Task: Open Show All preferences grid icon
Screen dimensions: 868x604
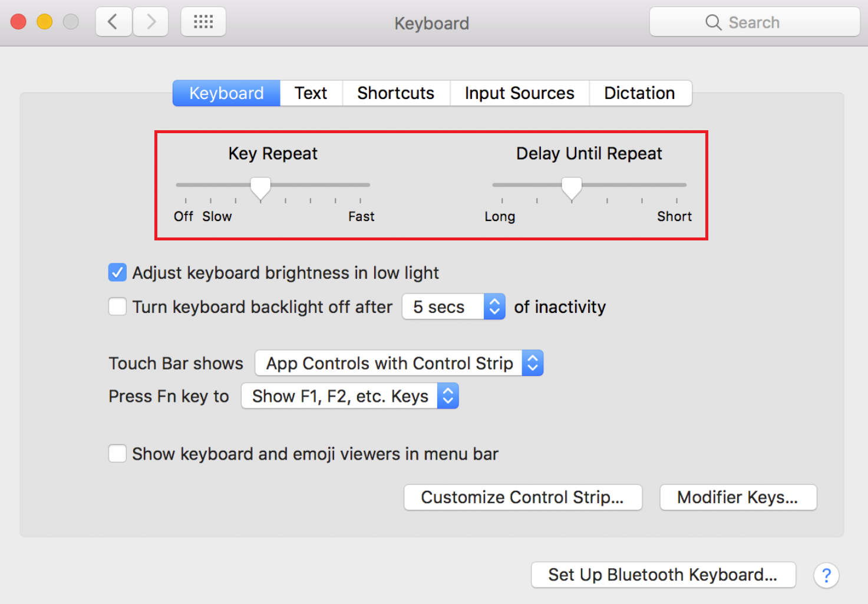Action: pyautogui.click(x=203, y=21)
